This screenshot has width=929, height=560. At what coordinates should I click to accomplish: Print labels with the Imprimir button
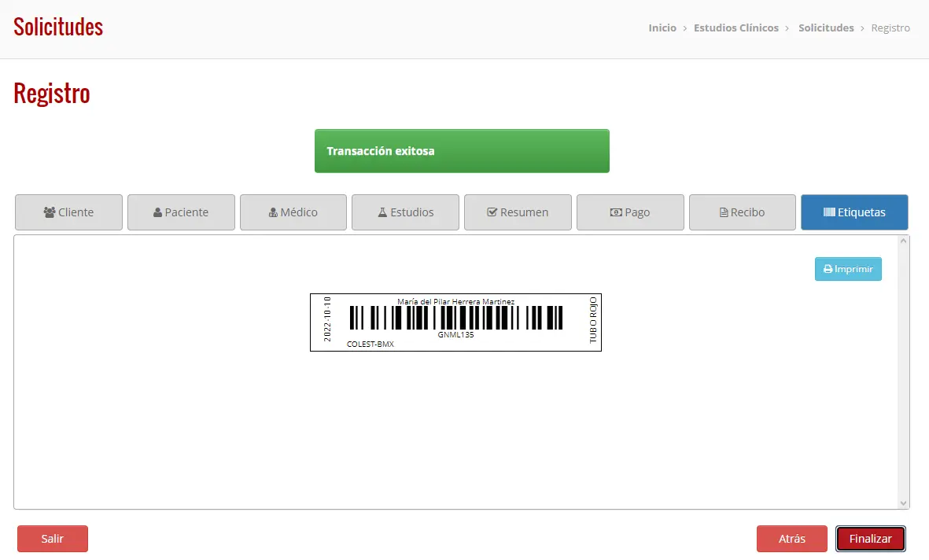coord(848,269)
